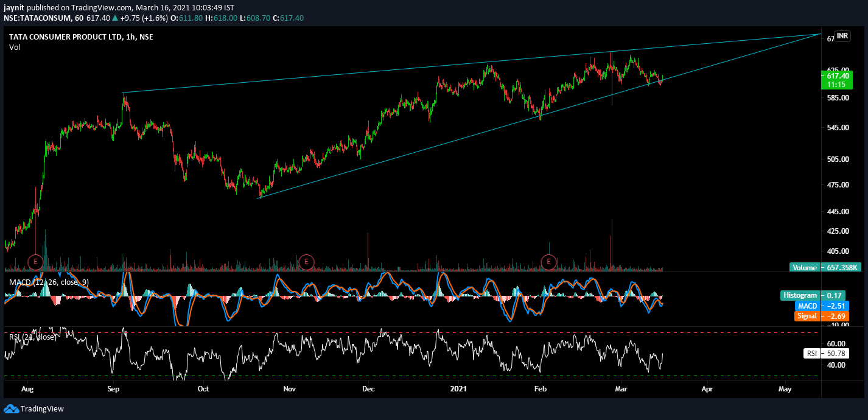Click the Nov label on time axis
Screen dimensions: 868x420
click(290, 388)
